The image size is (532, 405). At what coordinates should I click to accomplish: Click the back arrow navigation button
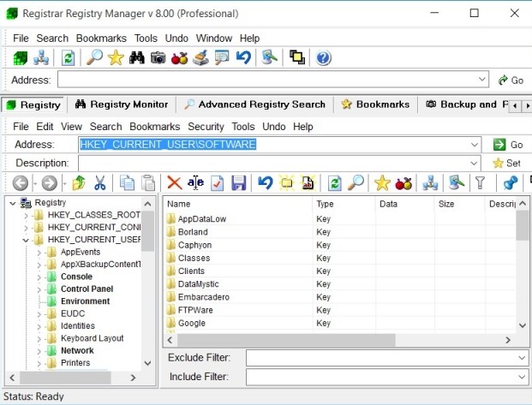pyautogui.click(x=19, y=182)
